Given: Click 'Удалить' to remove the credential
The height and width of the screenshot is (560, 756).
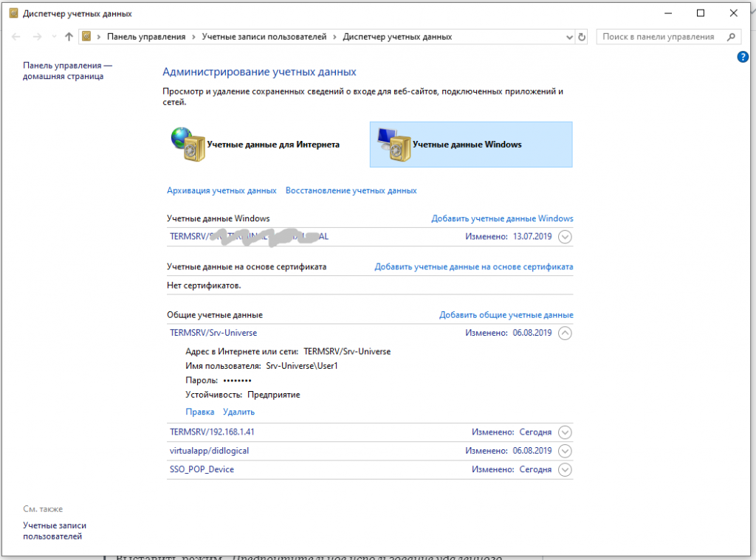Looking at the screenshot, I should point(238,412).
